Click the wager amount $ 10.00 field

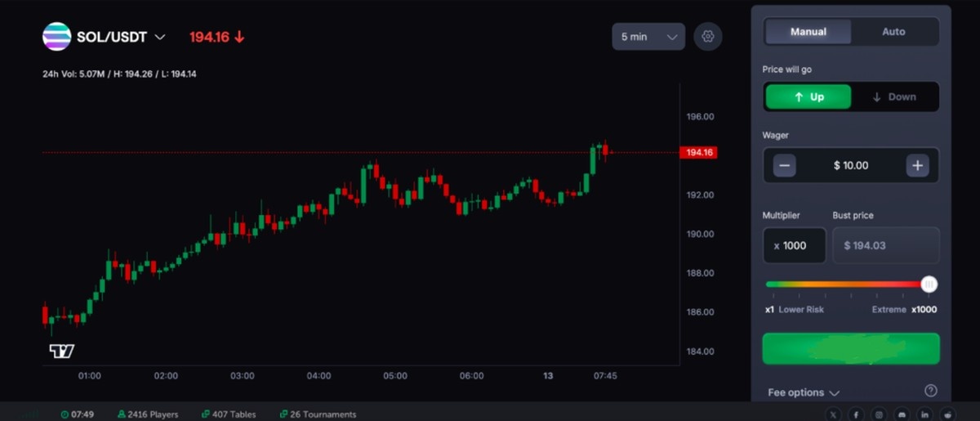click(851, 165)
